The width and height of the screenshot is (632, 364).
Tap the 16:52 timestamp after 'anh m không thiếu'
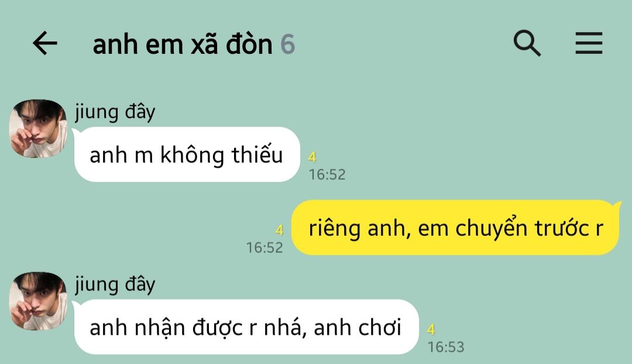coord(327,174)
